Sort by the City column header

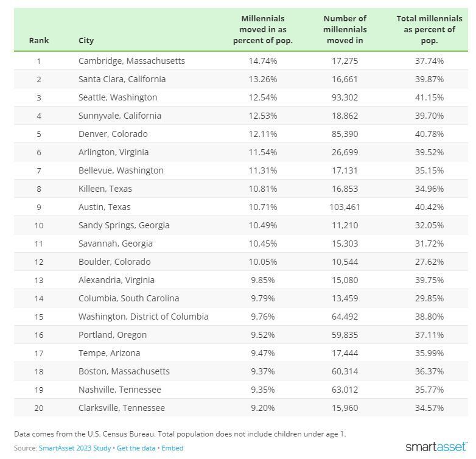click(86, 41)
